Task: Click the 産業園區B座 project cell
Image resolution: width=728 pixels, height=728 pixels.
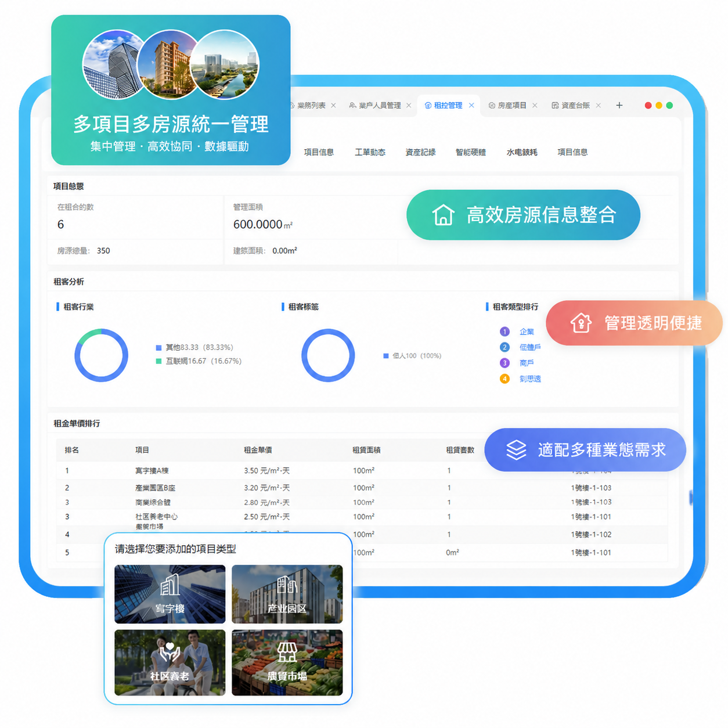Action: pos(155,488)
